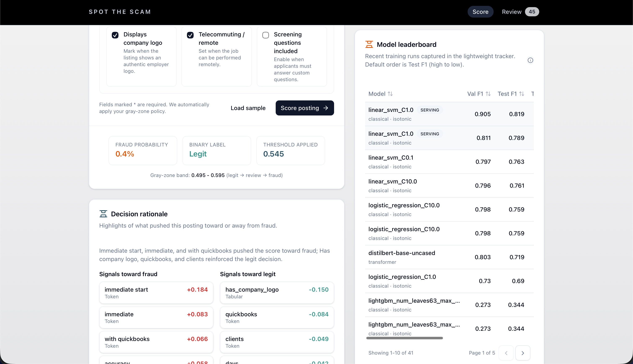
Task: Click Score posting button
Action: 305,108
